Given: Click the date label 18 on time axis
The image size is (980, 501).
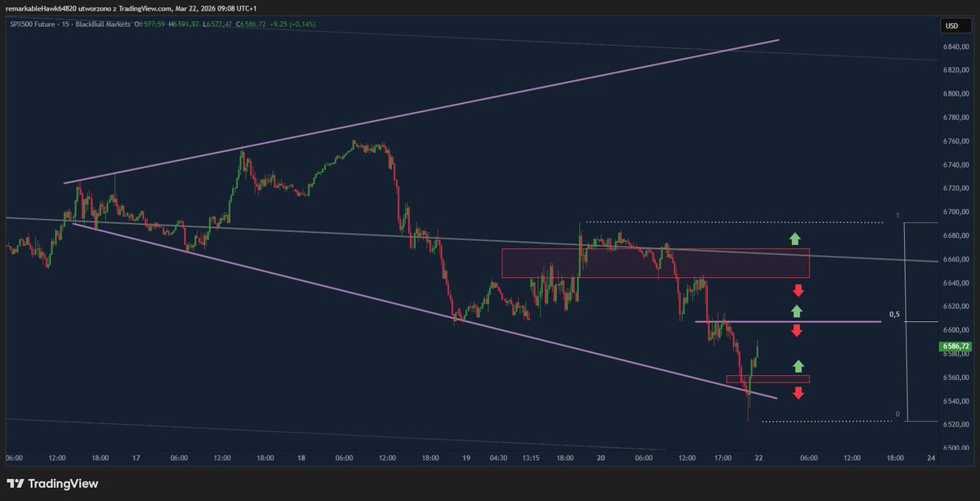Looking at the screenshot, I should point(301,459).
